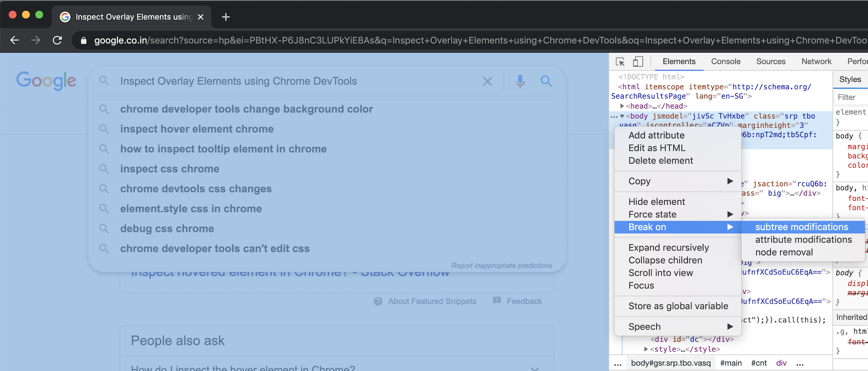Click the ellipsis before the body DOM node
Screen dimensions: 868x371
[614, 117]
